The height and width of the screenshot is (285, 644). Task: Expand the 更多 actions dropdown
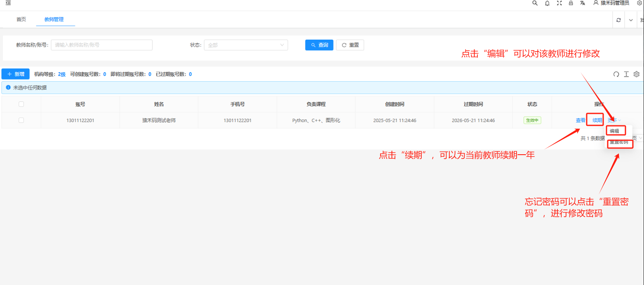click(x=614, y=120)
